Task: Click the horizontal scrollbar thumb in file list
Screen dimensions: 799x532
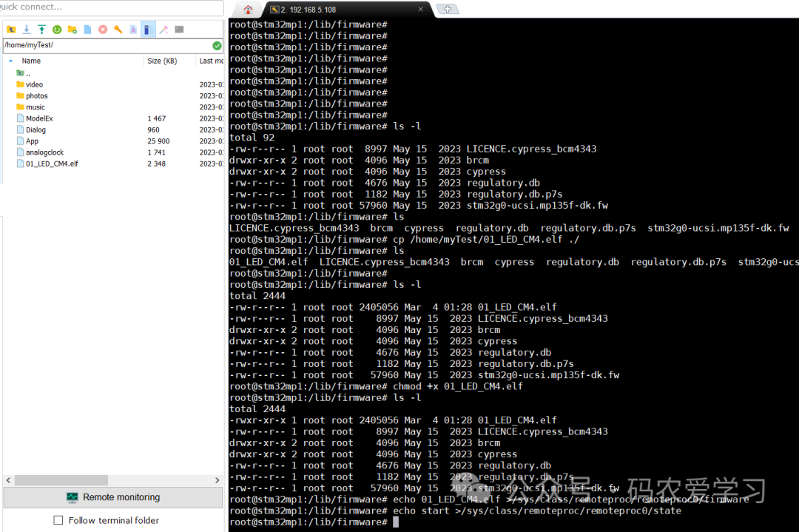Action: [61, 480]
